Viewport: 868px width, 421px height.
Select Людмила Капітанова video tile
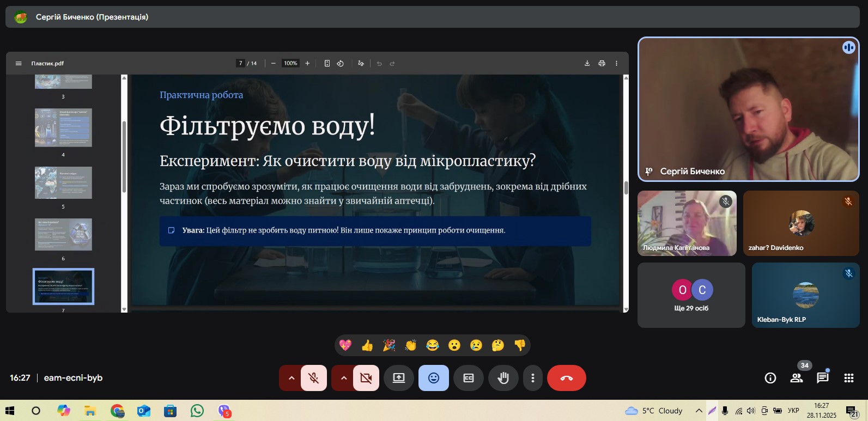687,223
